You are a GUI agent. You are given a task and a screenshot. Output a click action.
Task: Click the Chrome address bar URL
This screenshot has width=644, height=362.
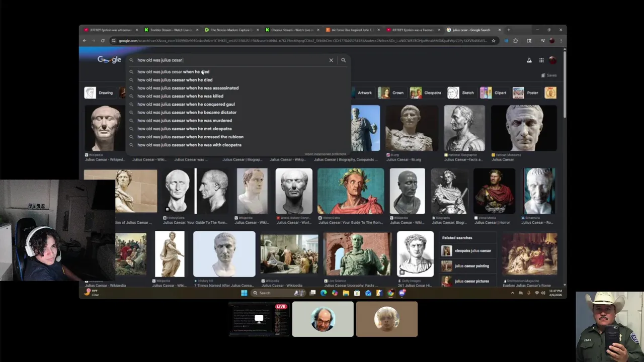(302, 41)
